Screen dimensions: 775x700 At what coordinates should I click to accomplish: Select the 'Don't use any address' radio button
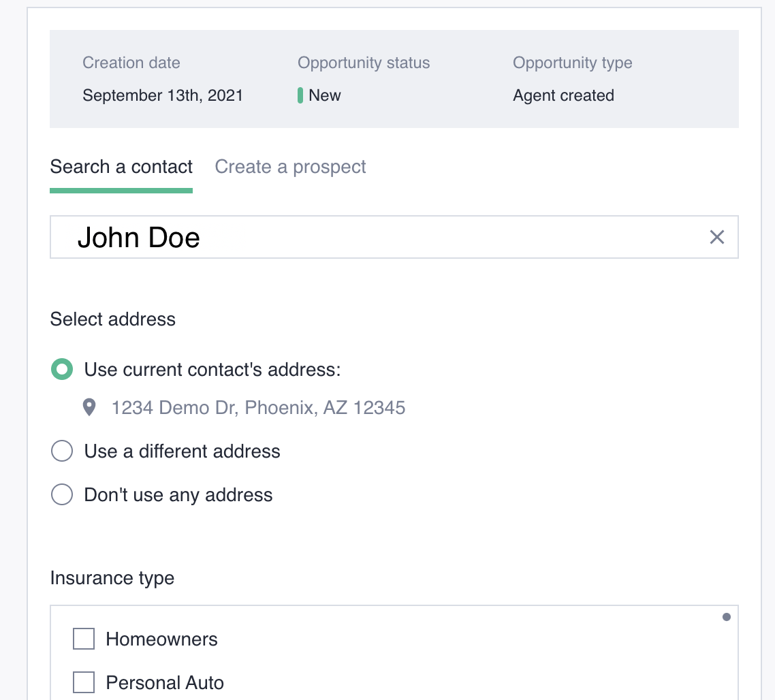click(62, 495)
